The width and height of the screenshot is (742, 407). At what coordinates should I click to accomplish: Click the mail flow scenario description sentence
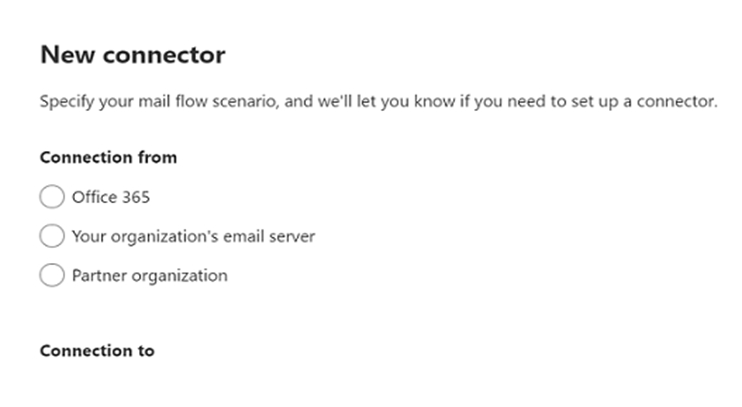pyautogui.click(x=379, y=101)
